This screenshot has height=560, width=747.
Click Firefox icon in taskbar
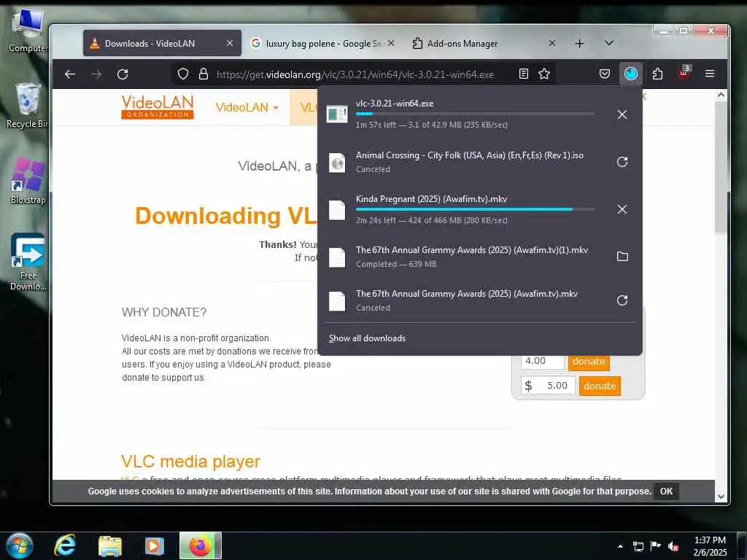pos(200,545)
